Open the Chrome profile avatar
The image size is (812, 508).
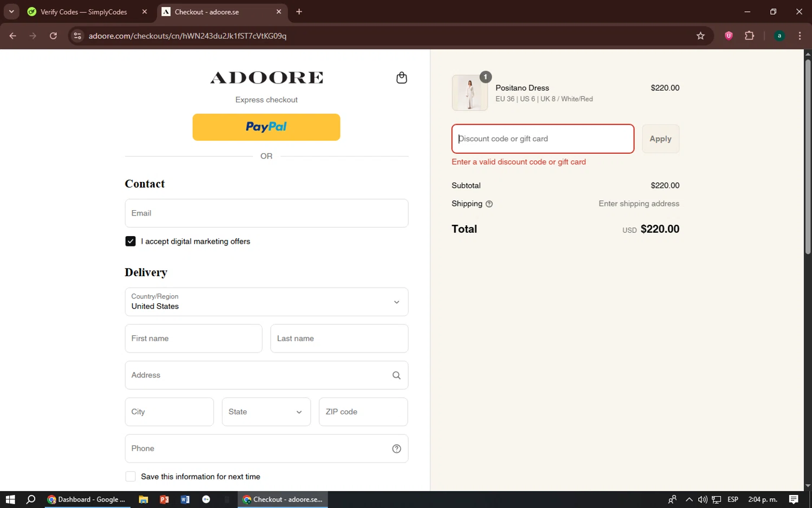click(x=780, y=36)
